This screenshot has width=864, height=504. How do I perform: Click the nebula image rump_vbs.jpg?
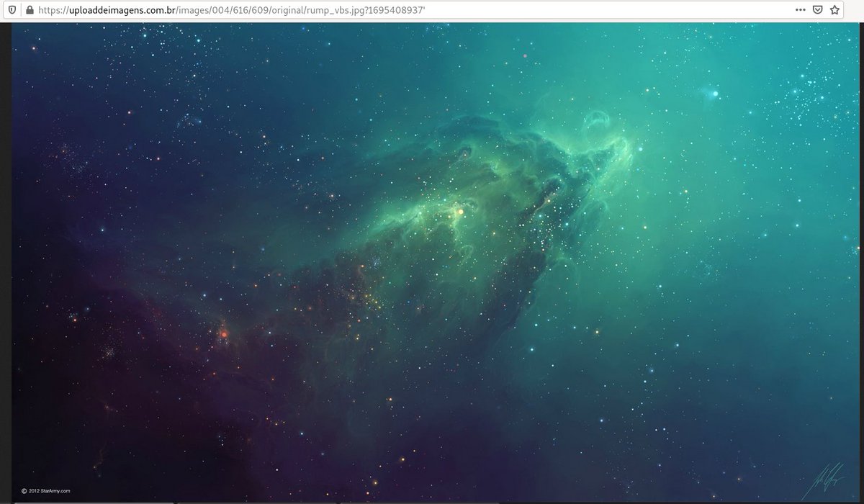437,262
